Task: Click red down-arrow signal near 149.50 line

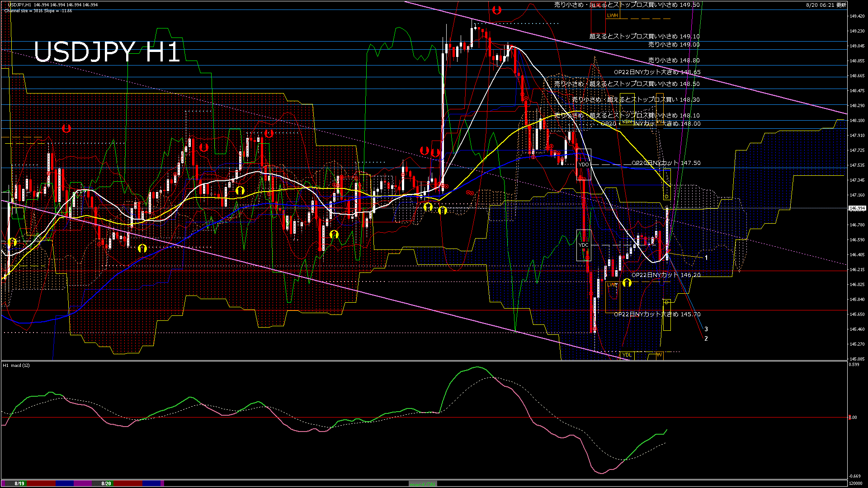Action: click(x=496, y=10)
